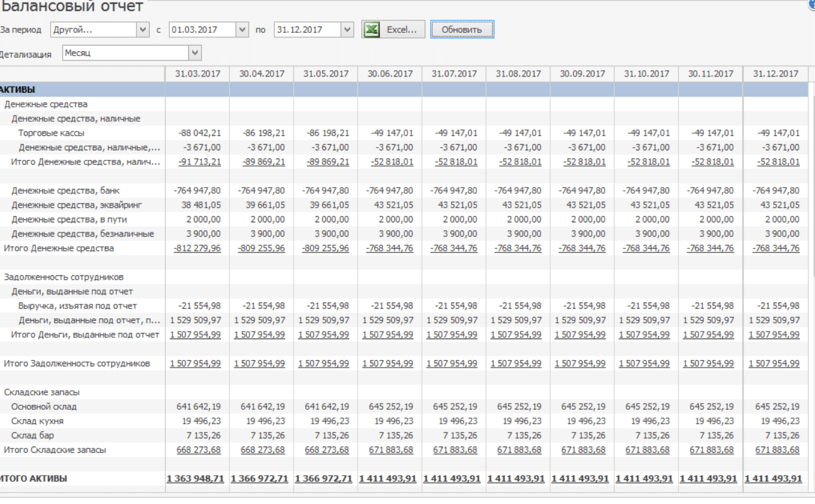815x504 pixels.
Task: Select the Торговые кассы row label
Action: [x=51, y=133]
